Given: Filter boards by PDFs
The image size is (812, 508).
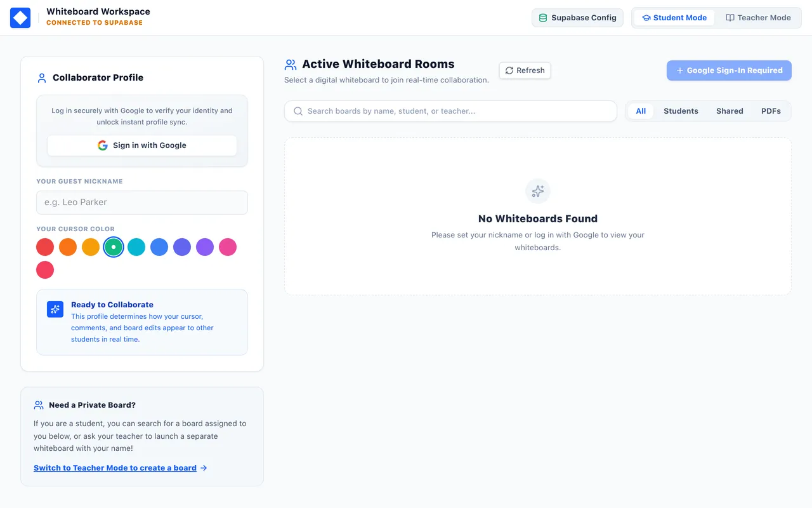Looking at the screenshot, I should [771, 111].
